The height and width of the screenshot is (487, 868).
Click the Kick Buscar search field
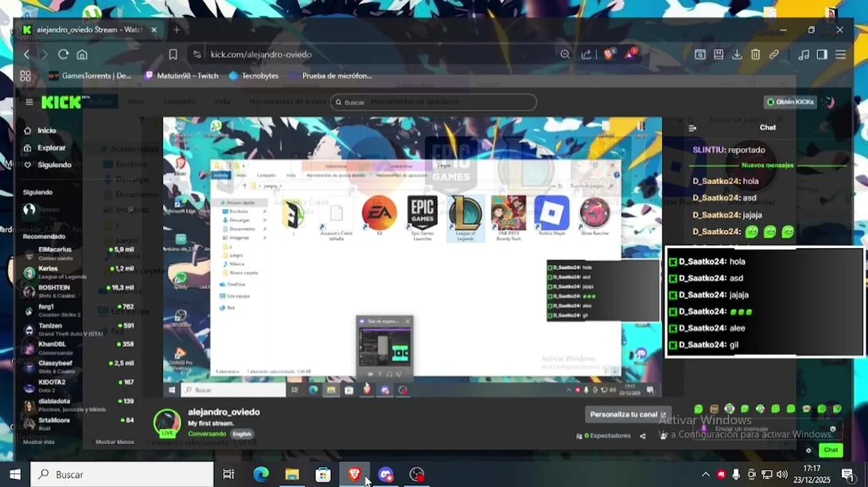click(x=433, y=102)
